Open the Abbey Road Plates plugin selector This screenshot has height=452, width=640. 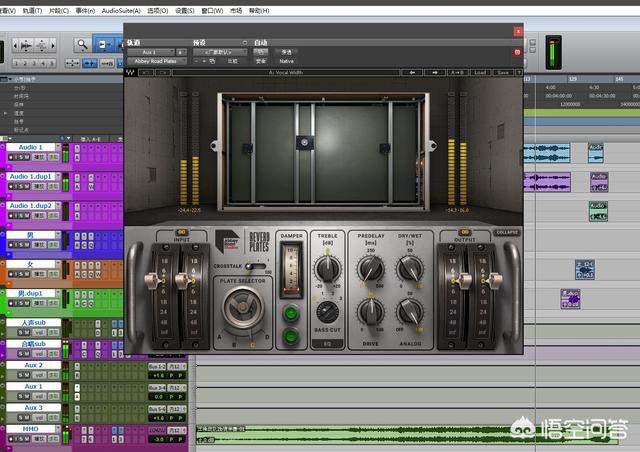pos(157,61)
